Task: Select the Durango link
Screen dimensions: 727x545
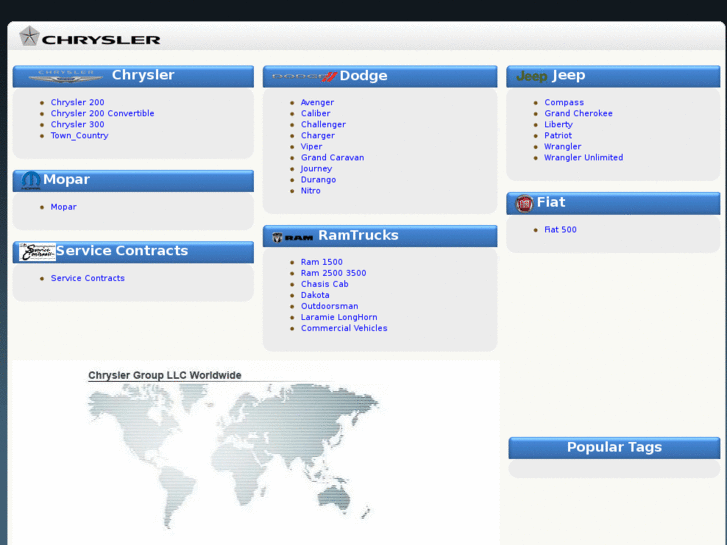Action: coord(318,180)
